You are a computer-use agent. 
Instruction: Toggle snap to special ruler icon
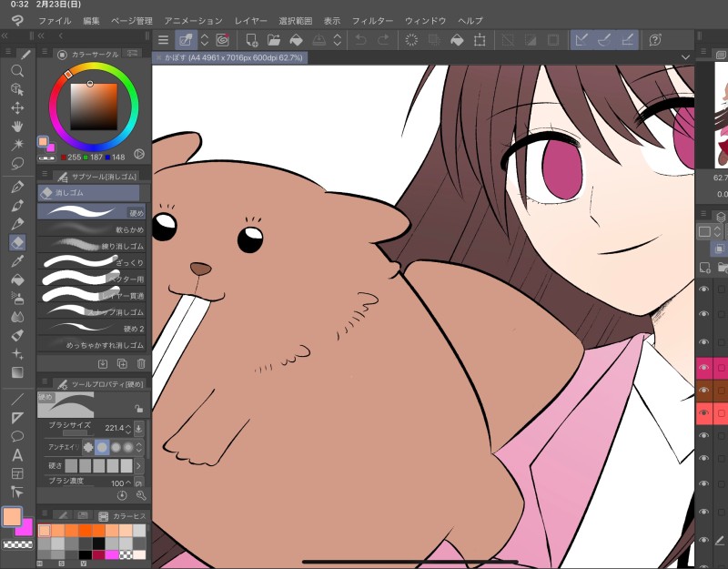click(604, 40)
